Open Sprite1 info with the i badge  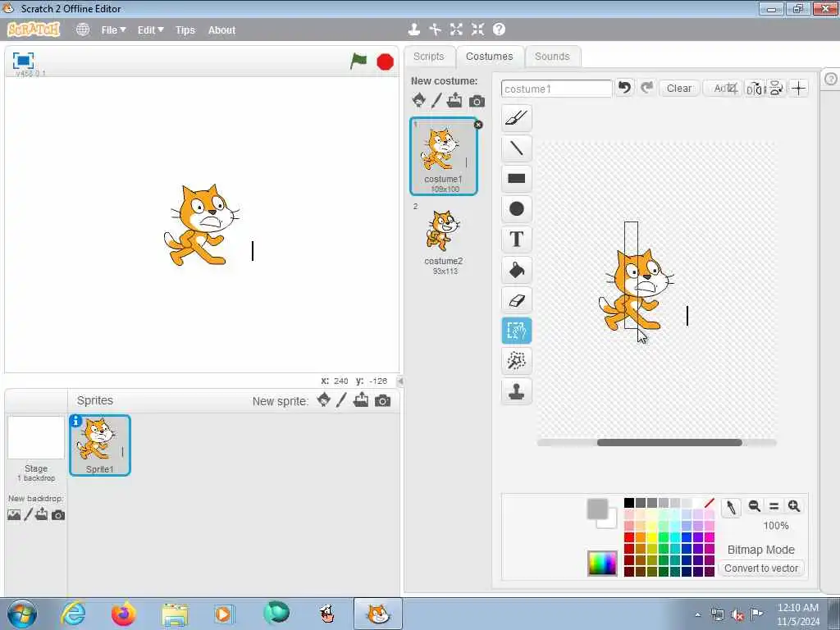pos(76,421)
